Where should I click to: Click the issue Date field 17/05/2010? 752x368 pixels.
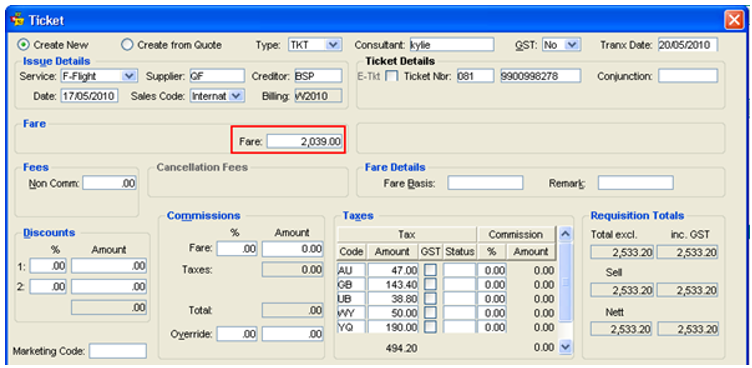tap(89, 96)
